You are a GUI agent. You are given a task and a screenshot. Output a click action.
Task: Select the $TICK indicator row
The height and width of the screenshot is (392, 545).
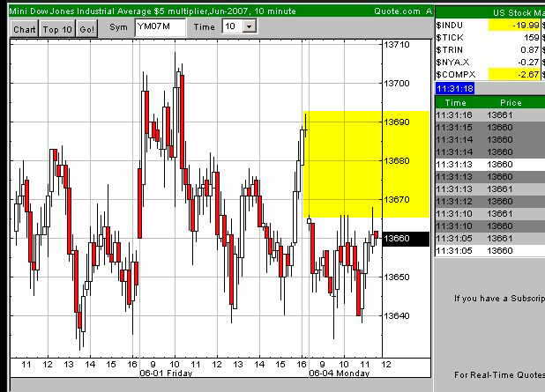point(489,38)
